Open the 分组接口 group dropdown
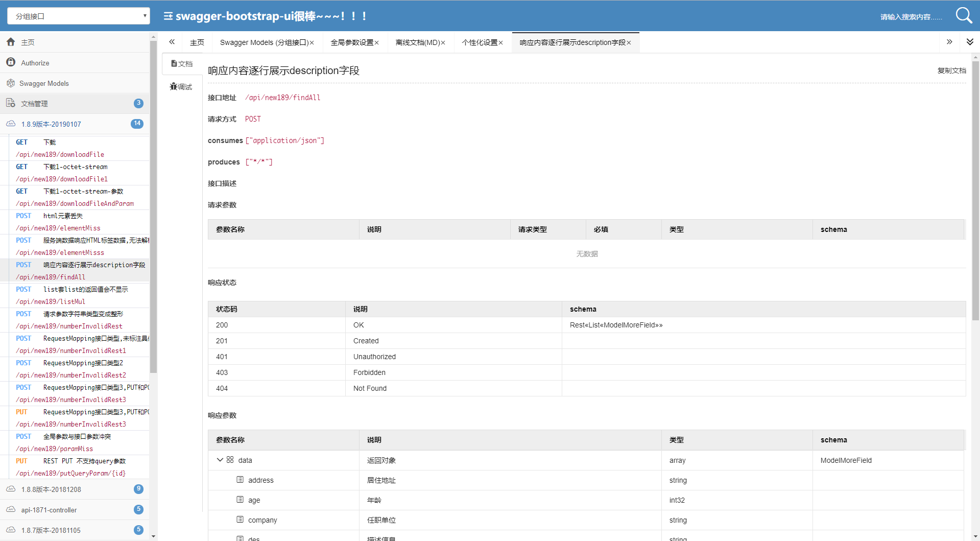This screenshot has width=980, height=541. pyautogui.click(x=79, y=16)
